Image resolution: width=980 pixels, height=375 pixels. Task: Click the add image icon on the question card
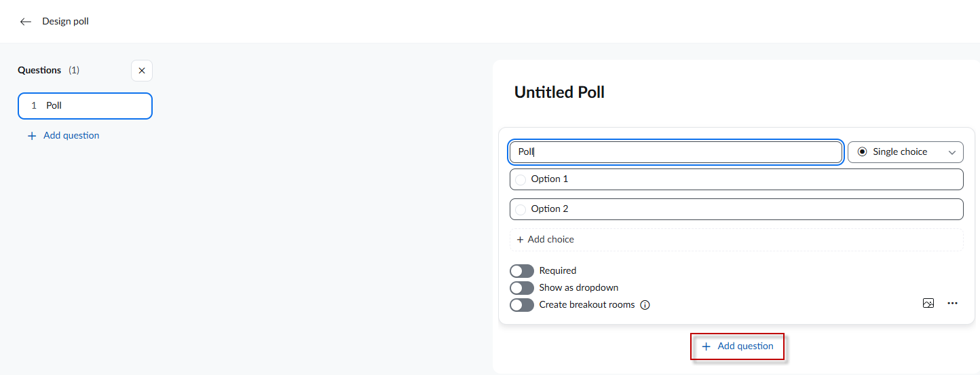coord(928,304)
